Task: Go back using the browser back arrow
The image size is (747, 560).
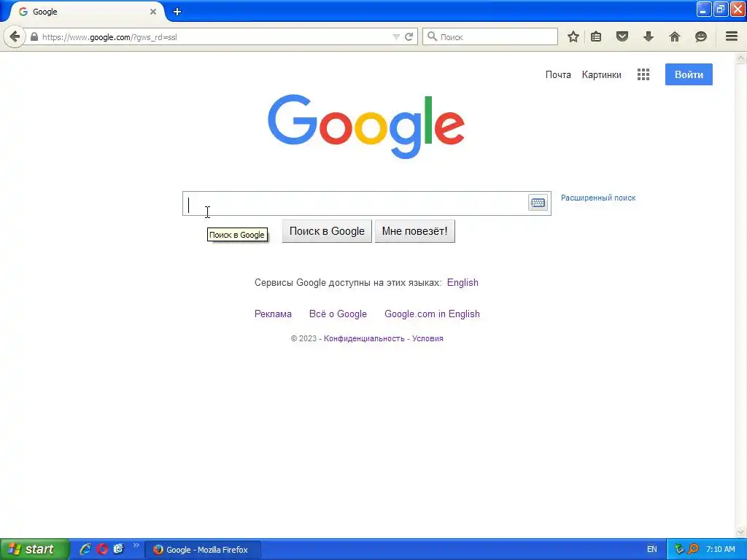Action: (x=15, y=36)
